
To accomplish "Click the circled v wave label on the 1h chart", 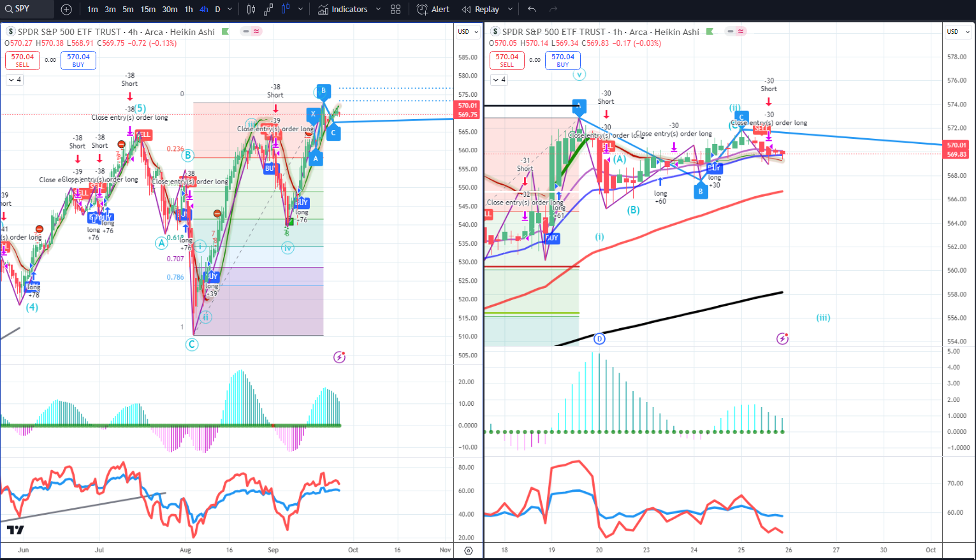I will coord(579,75).
